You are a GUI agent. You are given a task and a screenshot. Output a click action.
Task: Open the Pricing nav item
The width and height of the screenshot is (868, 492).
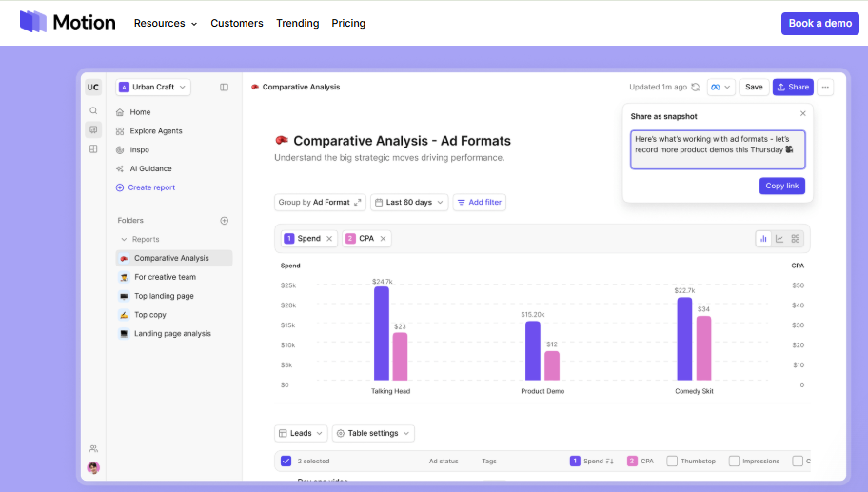tap(348, 23)
